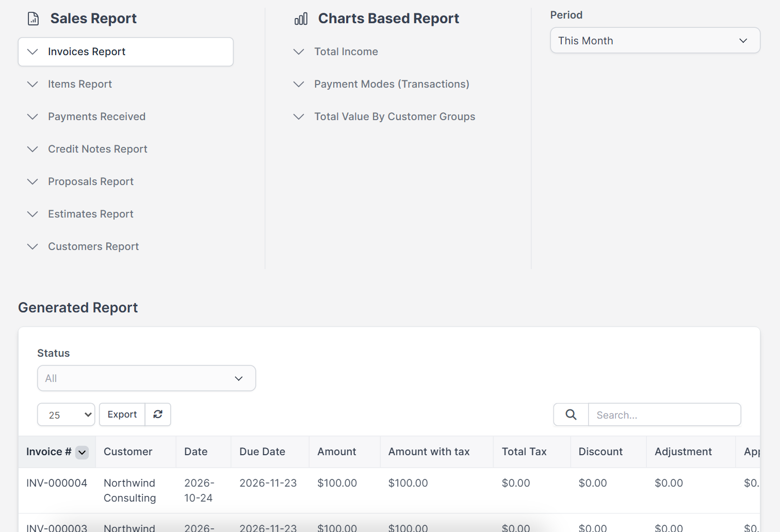Click the chevron icon beside Items Report
Image resolution: width=780 pixels, height=532 pixels.
(32, 84)
